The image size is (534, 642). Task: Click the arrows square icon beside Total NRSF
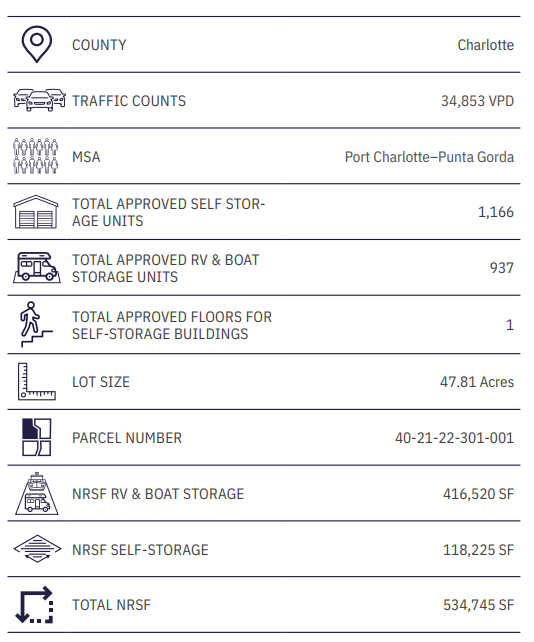point(34,605)
